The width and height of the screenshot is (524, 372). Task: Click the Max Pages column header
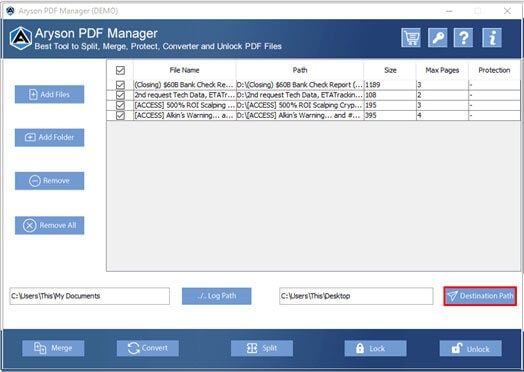[442, 70]
